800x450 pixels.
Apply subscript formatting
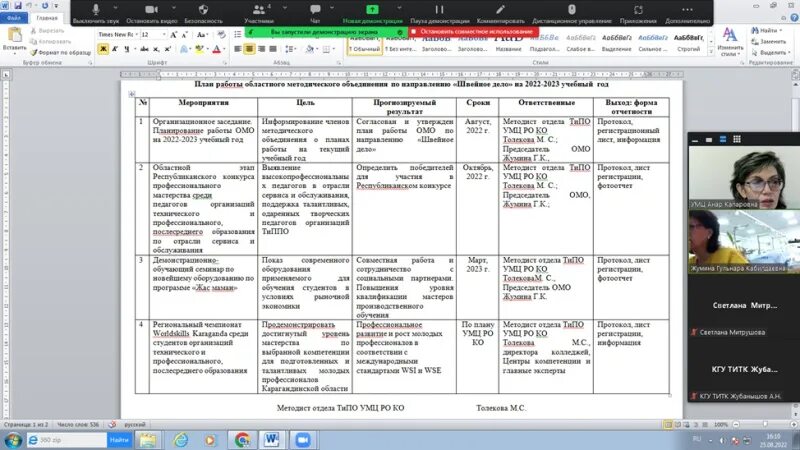156,49
